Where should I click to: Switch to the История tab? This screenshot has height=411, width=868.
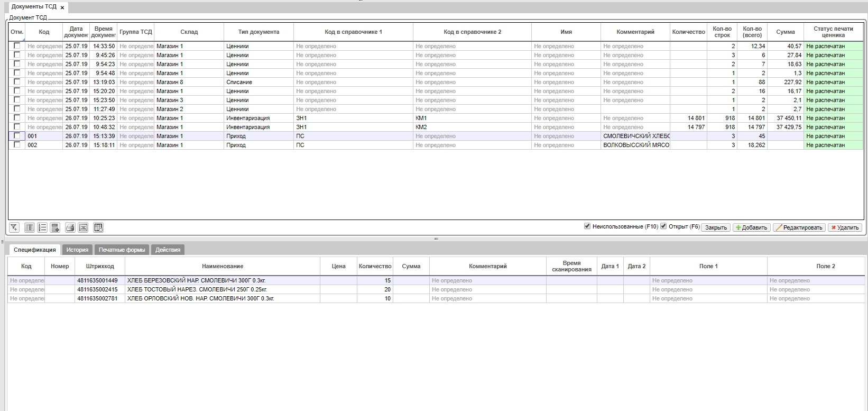[x=77, y=250]
